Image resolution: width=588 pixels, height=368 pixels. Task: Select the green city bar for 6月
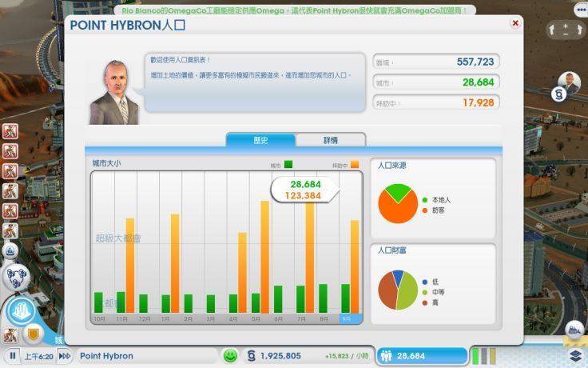pos(278,299)
